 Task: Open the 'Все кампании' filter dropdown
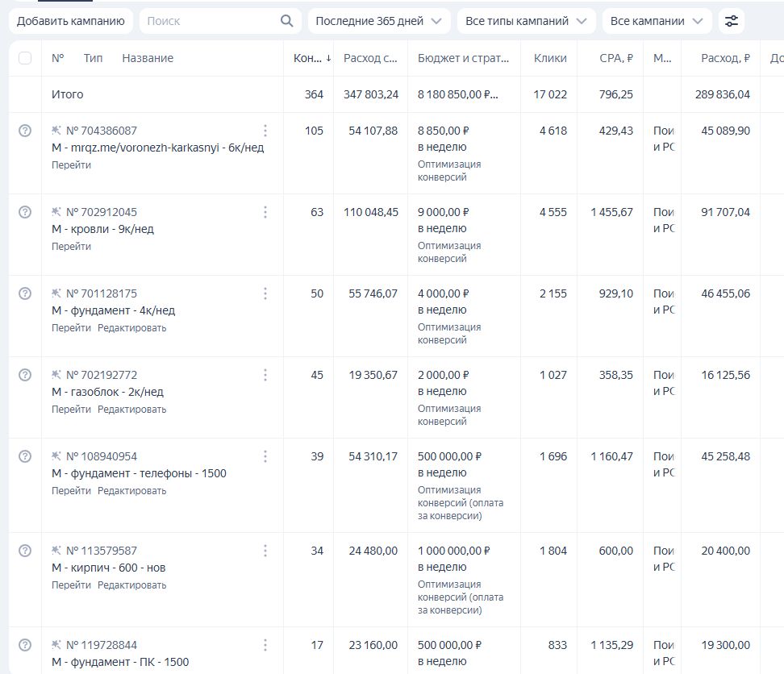click(x=656, y=21)
